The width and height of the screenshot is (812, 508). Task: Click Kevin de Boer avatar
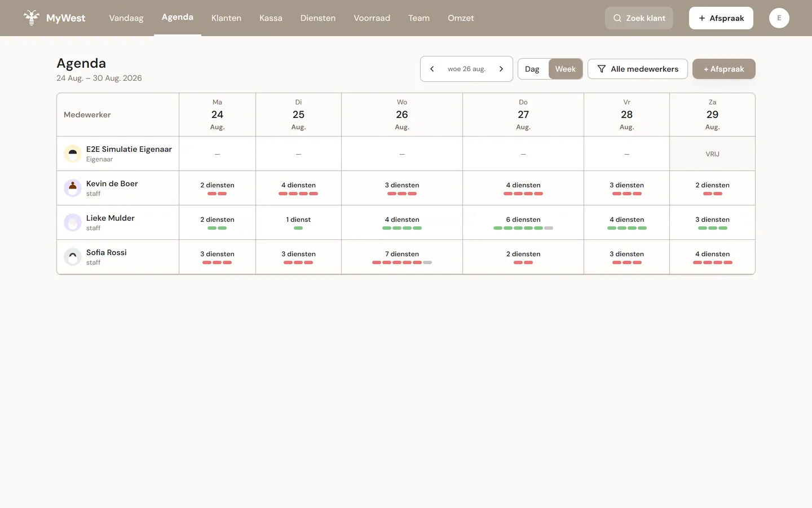(x=73, y=188)
